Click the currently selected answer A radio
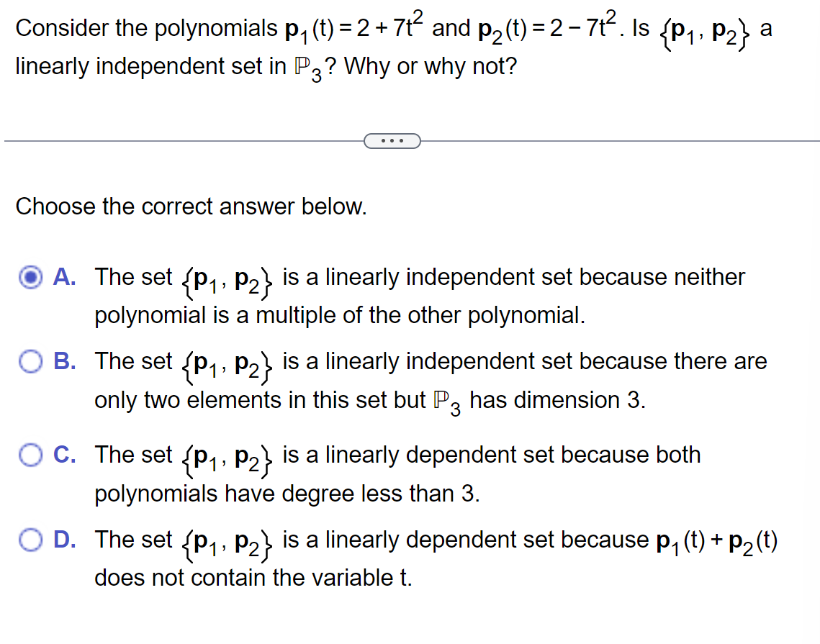Screen dimensions: 820x644 (30, 278)
